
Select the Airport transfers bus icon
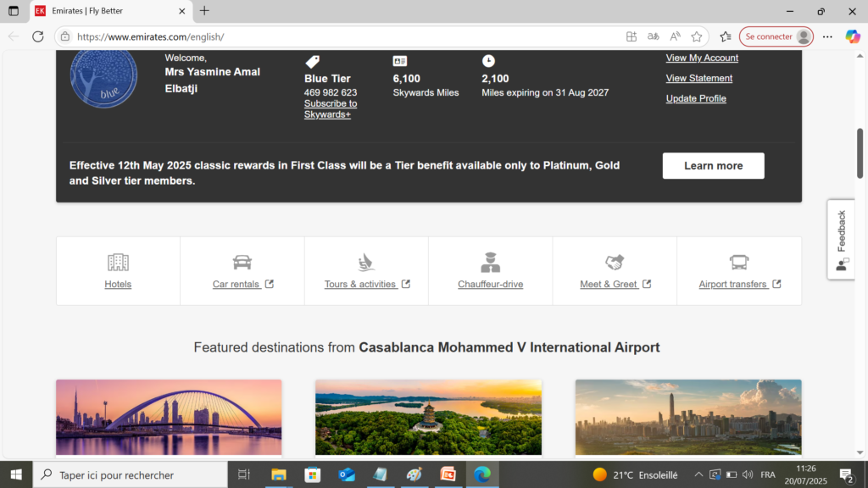click(x=739, y=263)
